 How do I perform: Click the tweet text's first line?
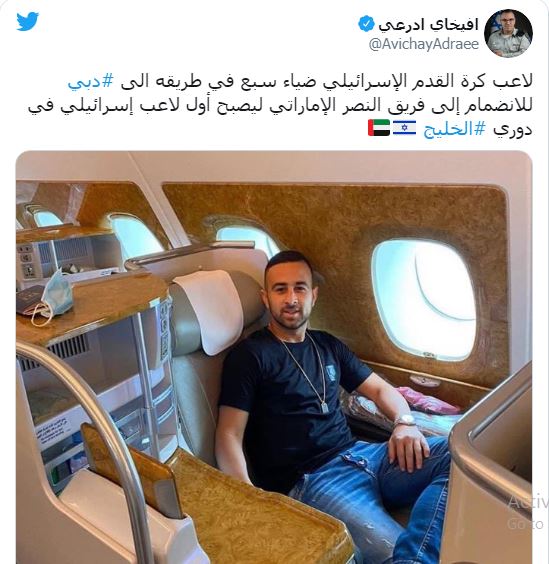click(x=300, y=82)
